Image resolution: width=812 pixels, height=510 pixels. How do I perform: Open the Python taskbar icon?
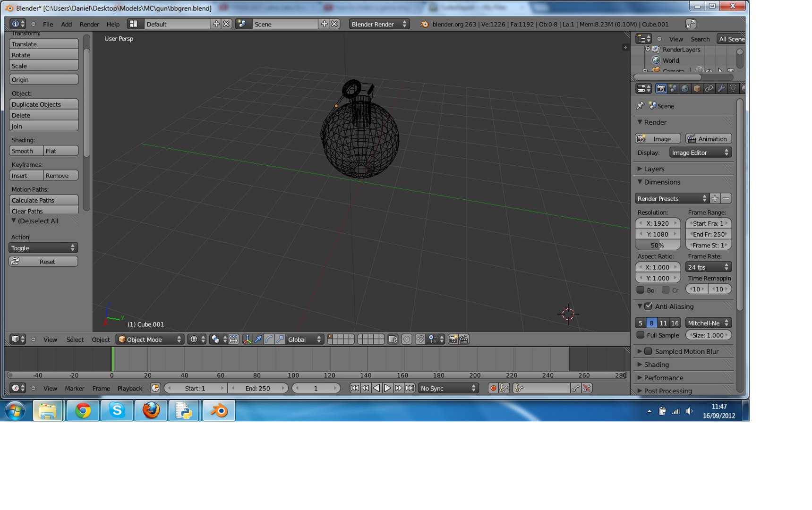[184, 411]
